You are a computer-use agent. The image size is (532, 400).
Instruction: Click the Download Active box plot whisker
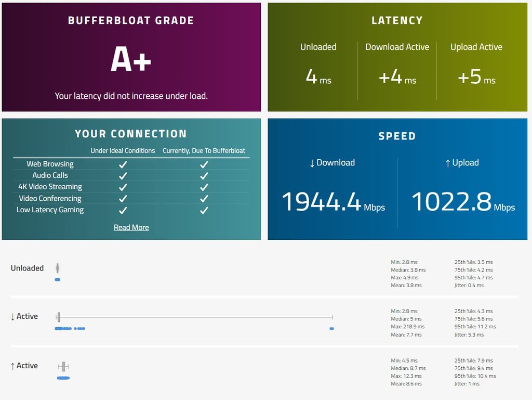195,316
